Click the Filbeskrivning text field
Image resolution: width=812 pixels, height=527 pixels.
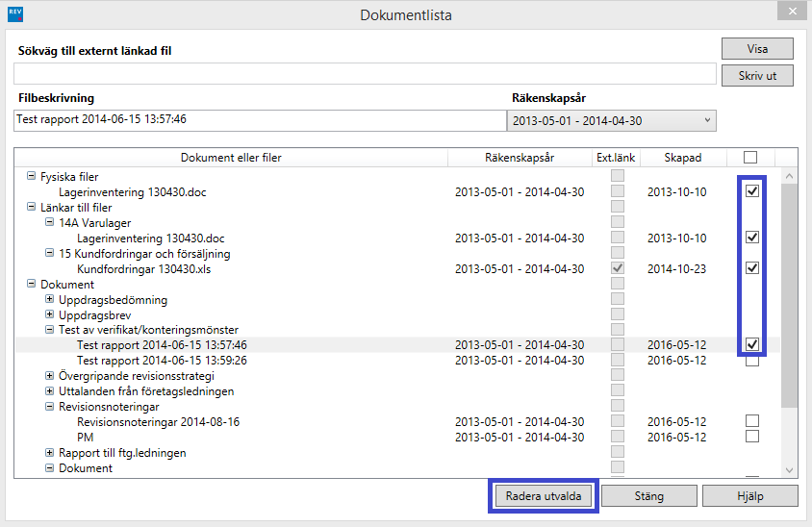(258, 120)
